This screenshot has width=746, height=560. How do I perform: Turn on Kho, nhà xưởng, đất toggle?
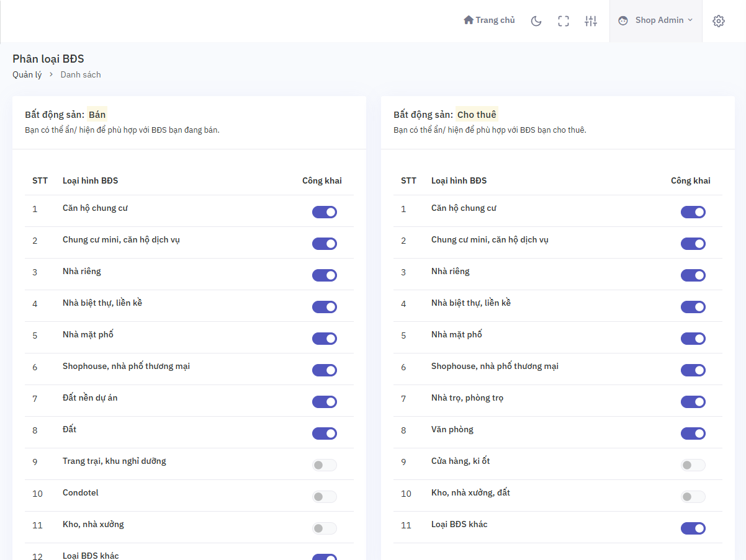[693, 497]
